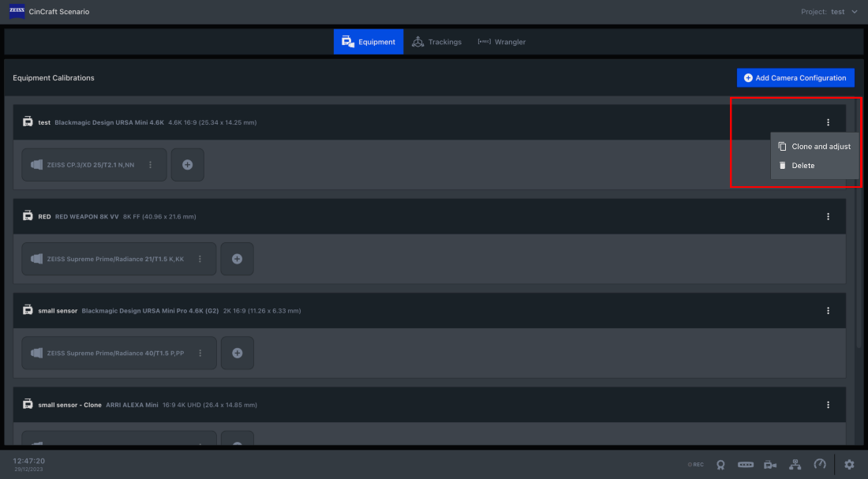Open options for ZEISS CP.3/XD 25 lens

[x=150, y=164]
